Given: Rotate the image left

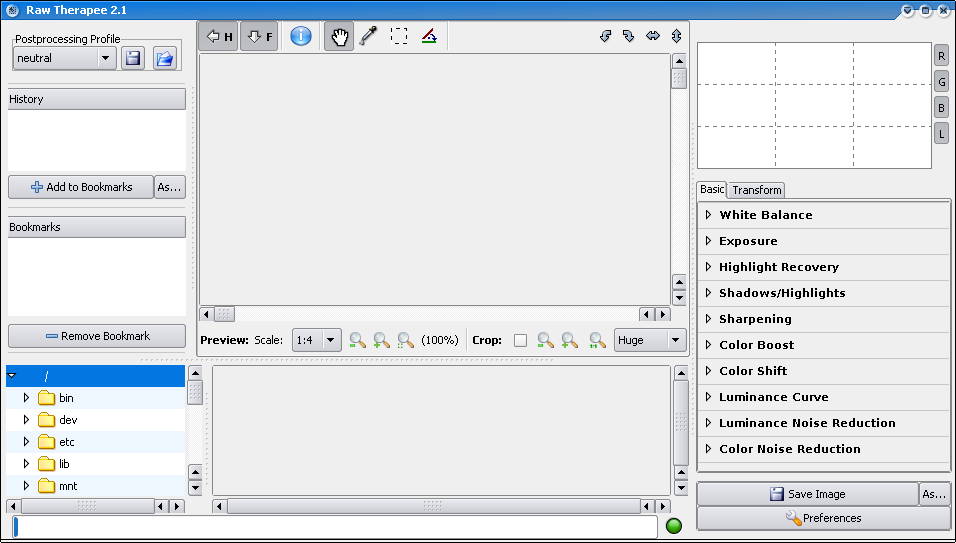Looking at the screenshot, I should tap(605, 37).
